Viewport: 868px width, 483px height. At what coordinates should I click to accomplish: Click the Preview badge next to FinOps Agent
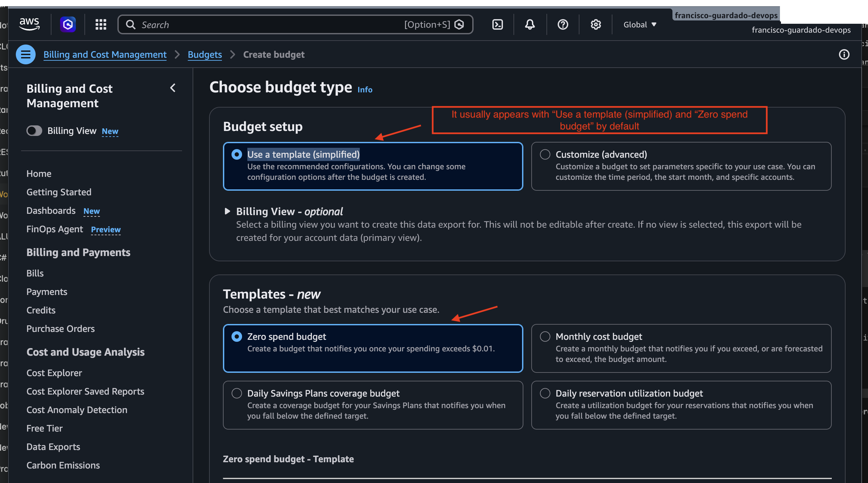(106, 230)
